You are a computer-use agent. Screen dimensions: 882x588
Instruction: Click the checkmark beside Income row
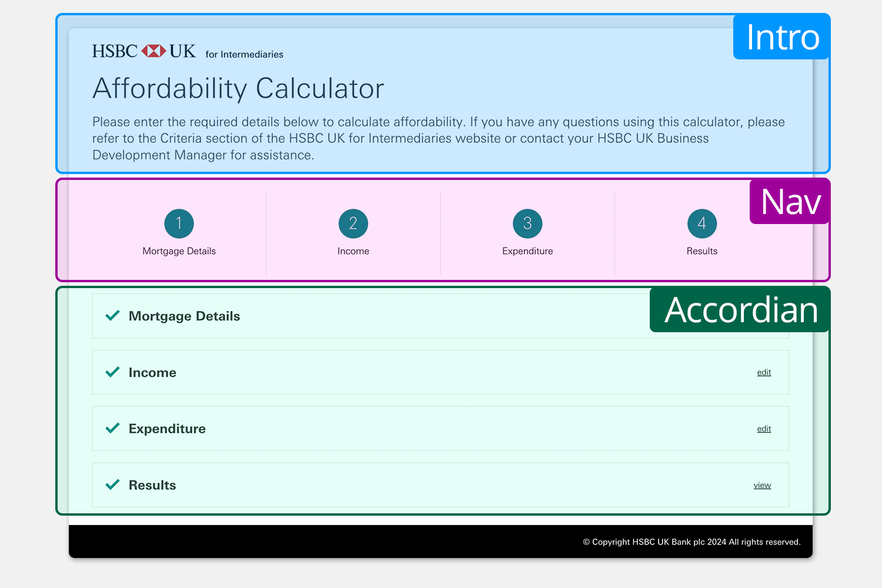[112, 372]
